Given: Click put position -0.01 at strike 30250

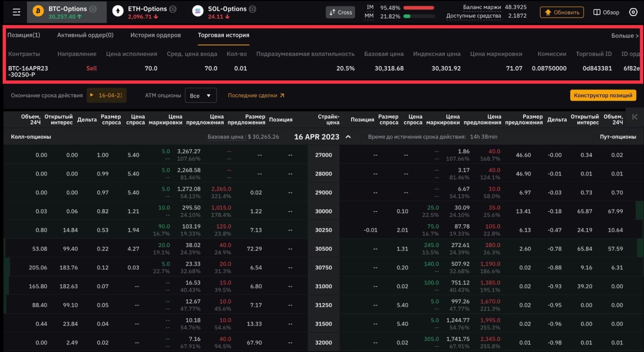Looking at the screenshot, I should 370,230.
